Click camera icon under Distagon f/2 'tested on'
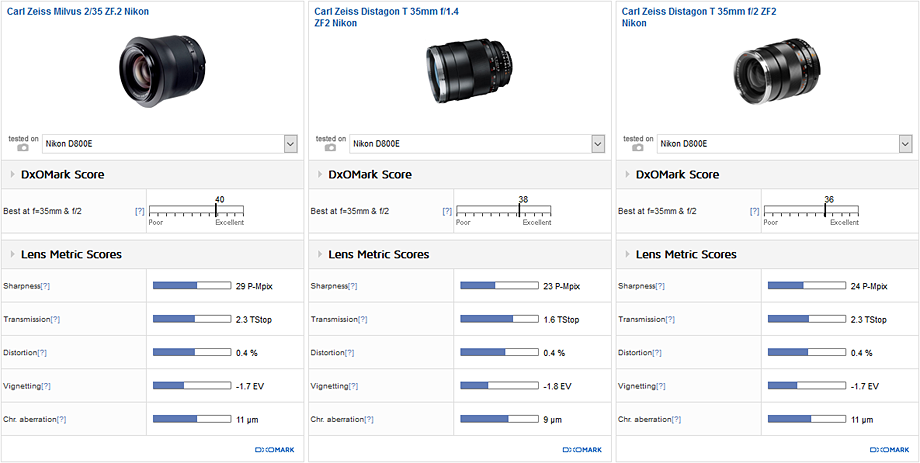The image size is (920, 463). pyautogui.click(x=638, y=147)
